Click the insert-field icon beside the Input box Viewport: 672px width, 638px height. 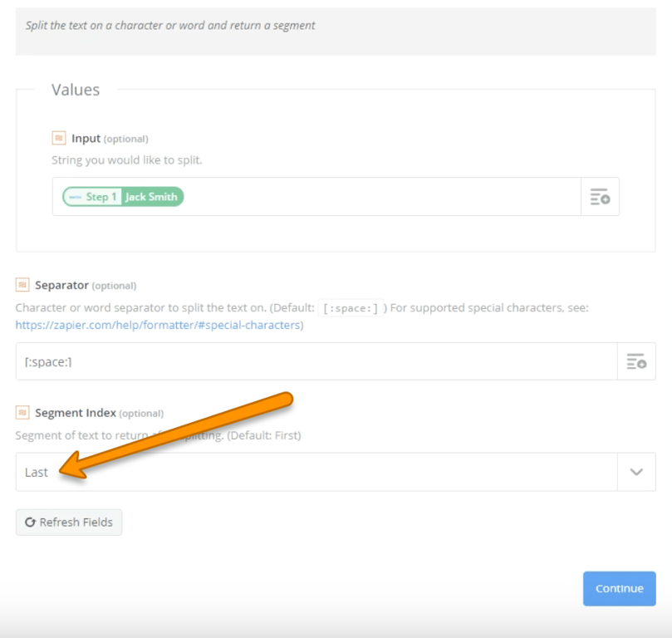pyautogui.click(x=600, y=197)
